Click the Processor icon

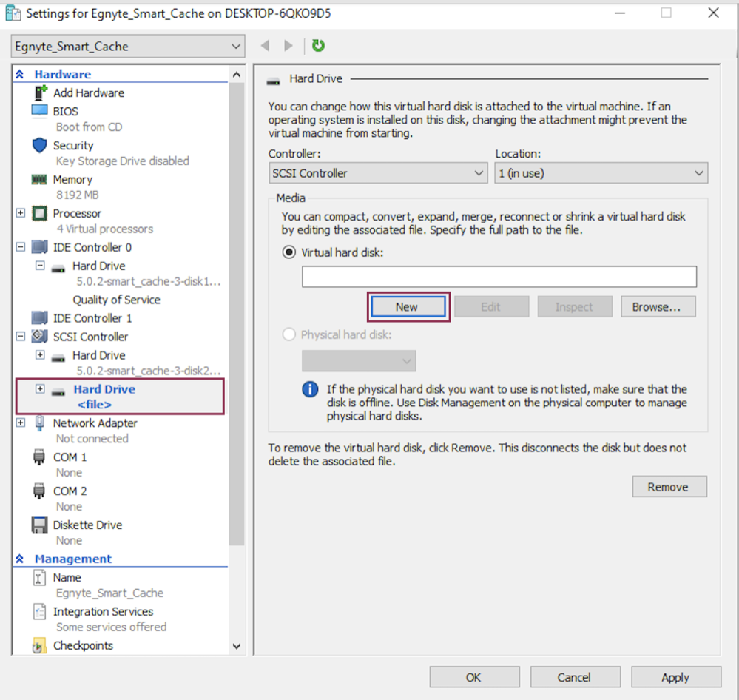coord(40,214)
